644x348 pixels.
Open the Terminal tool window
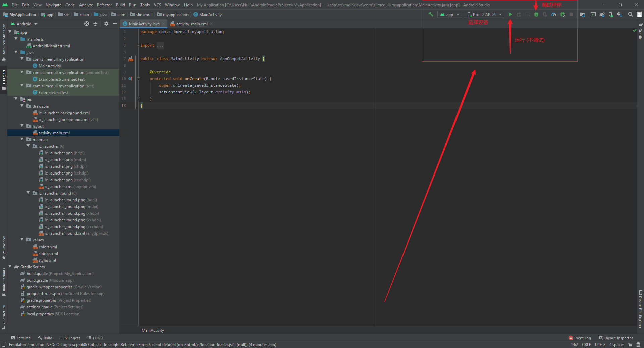[x=21, y=338]
